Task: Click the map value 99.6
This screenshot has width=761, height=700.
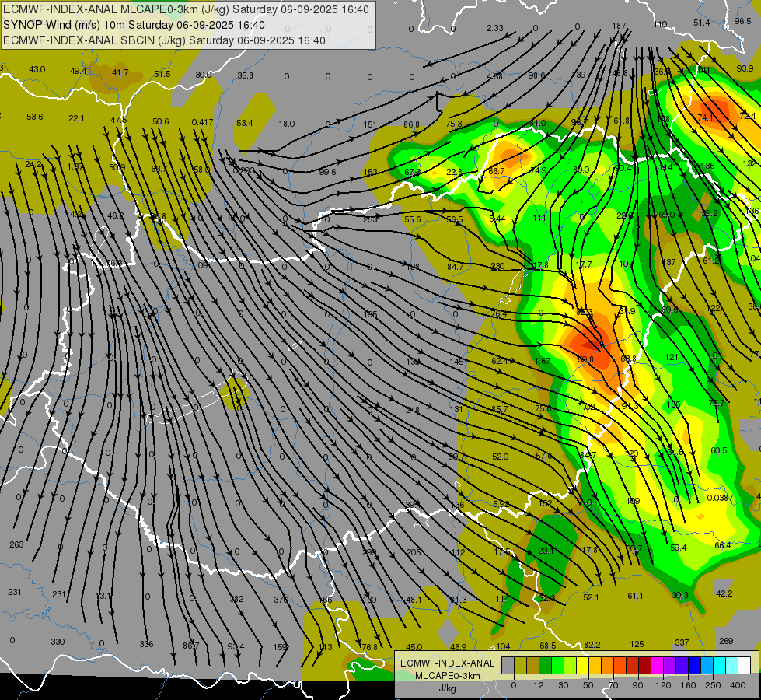Action: tap(327, 171)
